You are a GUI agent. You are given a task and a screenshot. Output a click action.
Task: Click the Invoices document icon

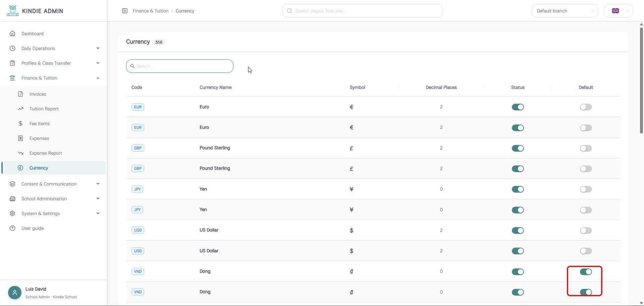click(x=20, y=94)
